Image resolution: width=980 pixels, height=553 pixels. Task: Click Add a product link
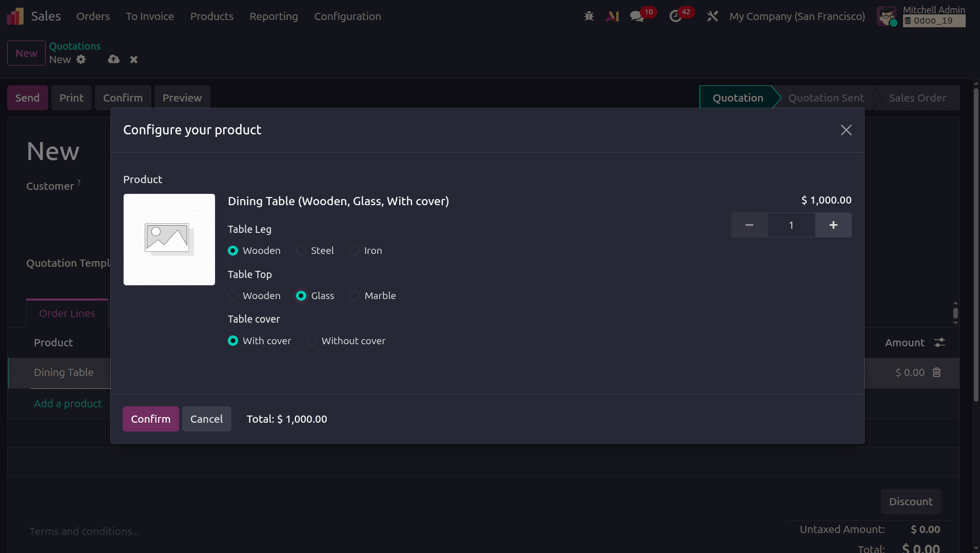(x=68, y=404)
